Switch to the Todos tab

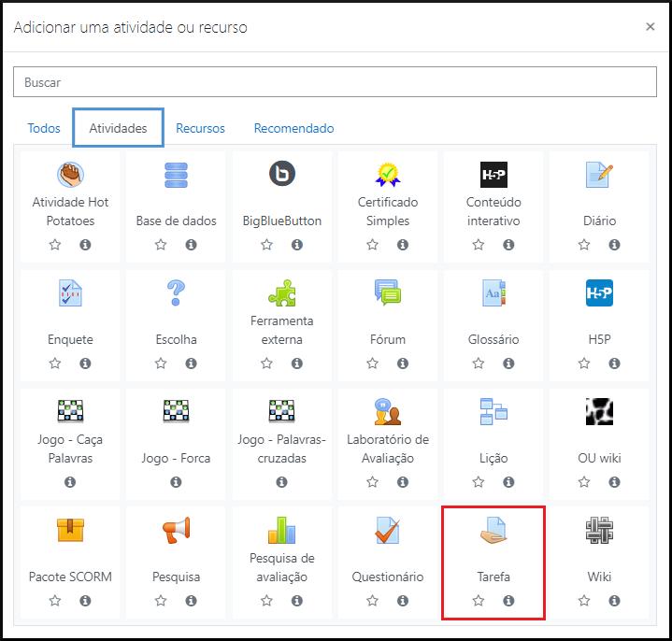point(44,128)
